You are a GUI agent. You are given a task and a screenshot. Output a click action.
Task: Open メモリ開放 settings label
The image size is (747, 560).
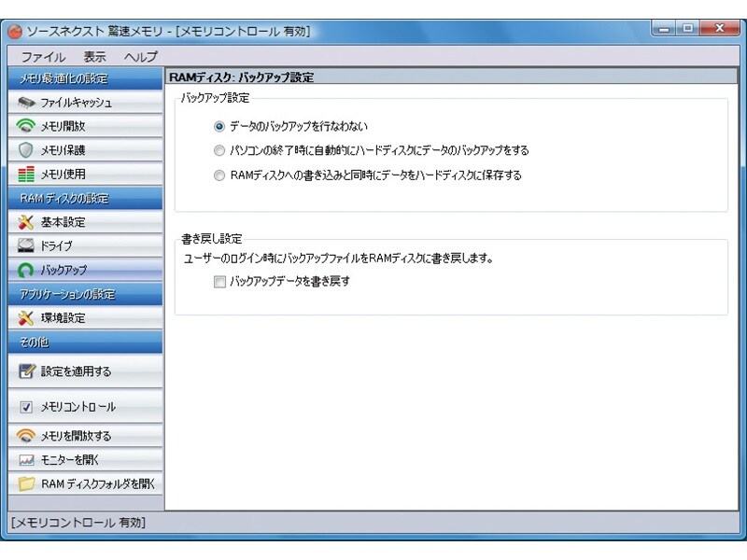tap(63, 126)
